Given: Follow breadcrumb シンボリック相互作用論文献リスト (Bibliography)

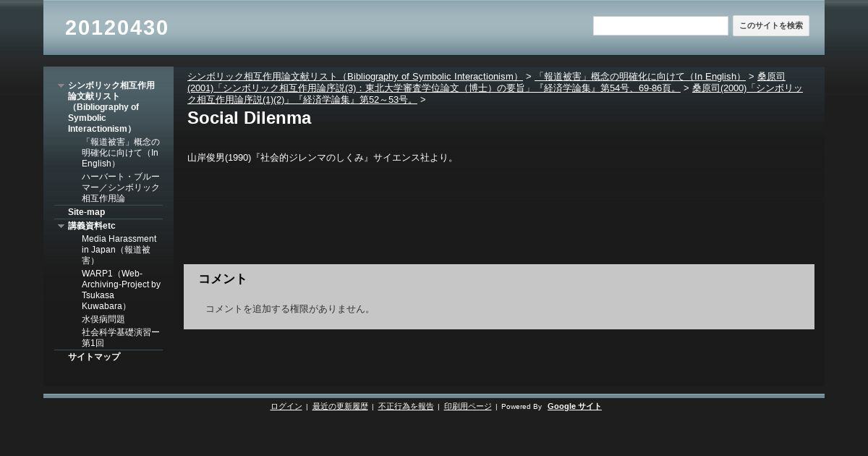Looking at the screenshot, I should click(355, 77).
